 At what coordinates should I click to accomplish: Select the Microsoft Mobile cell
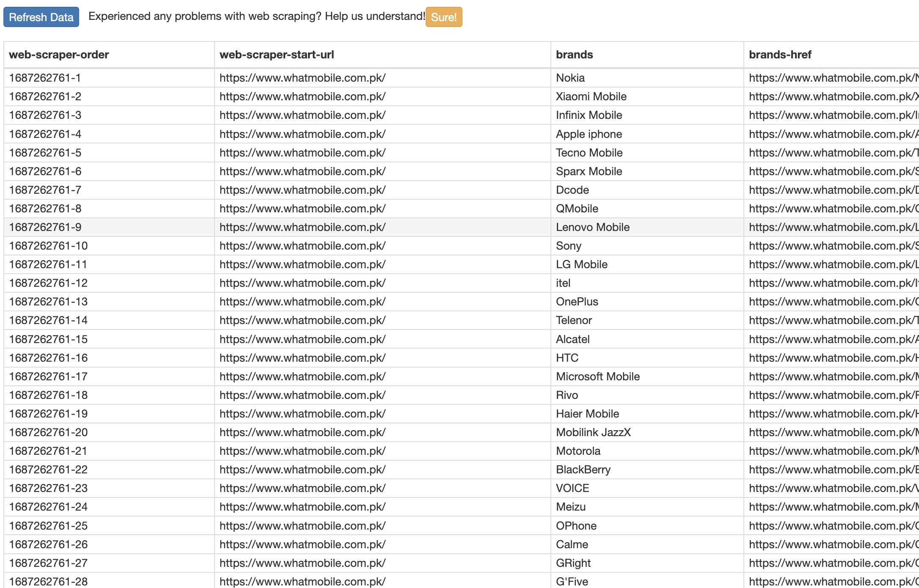pos(647,376)
